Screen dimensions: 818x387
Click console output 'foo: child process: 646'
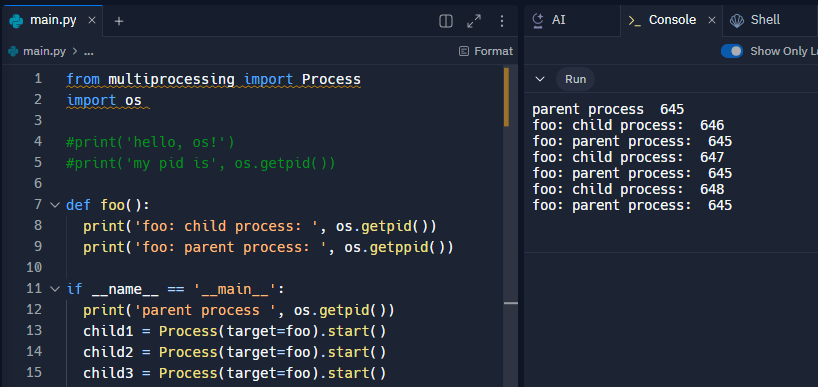[628, 125]
